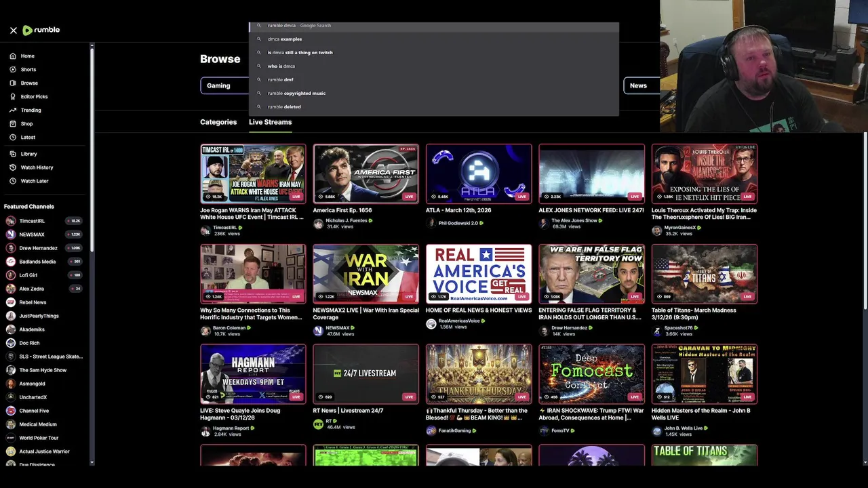868x488 pixels.
Task: Click the 'rumble dmca' address bar entry
Action: [434, 26]
